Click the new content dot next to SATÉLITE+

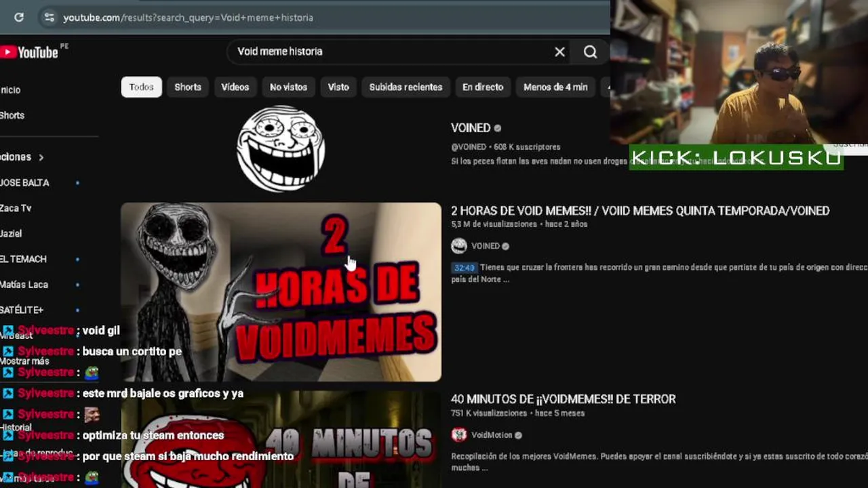tap(77, 310)
